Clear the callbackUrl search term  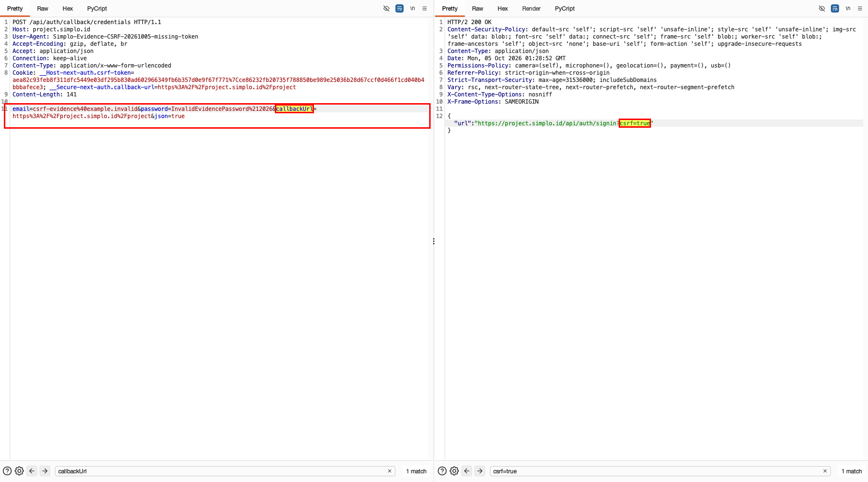coord(390,471)
